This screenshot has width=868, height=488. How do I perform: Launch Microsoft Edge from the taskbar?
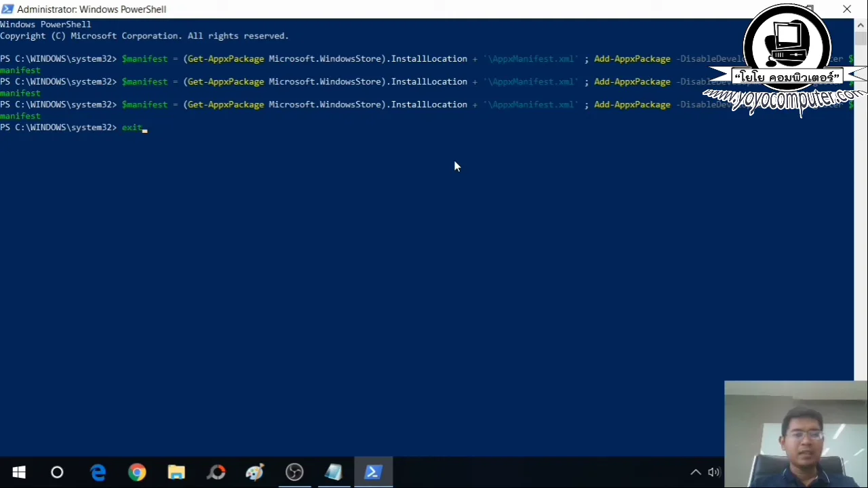98,472
